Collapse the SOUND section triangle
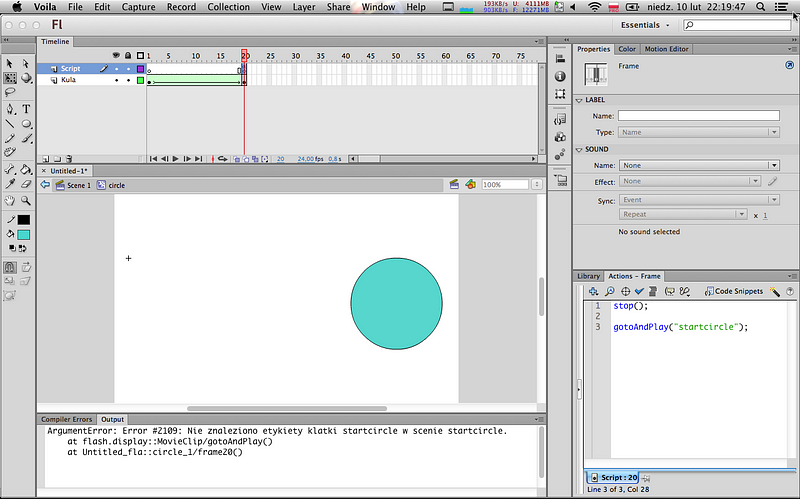This screenshot has height=499, width=800. 579,149
